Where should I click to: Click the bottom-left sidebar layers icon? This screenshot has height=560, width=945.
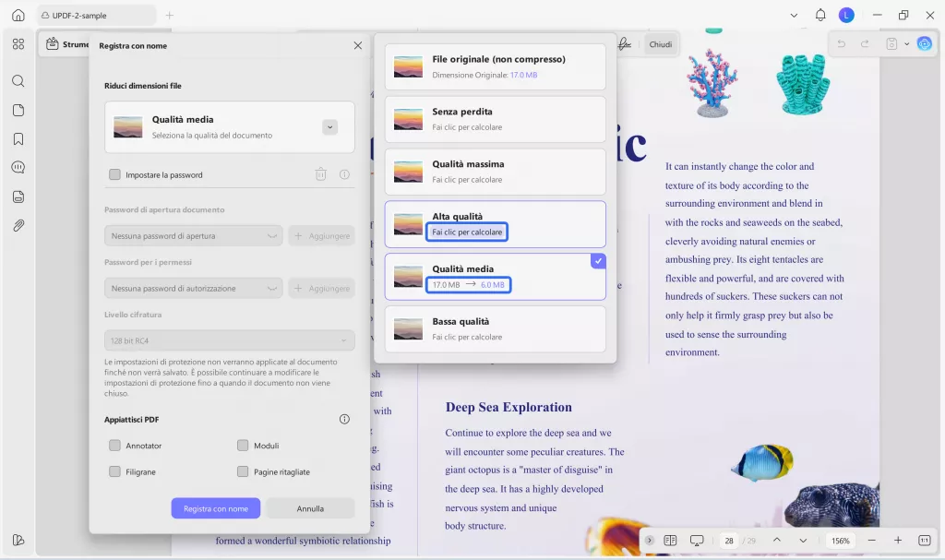point(18,540)
